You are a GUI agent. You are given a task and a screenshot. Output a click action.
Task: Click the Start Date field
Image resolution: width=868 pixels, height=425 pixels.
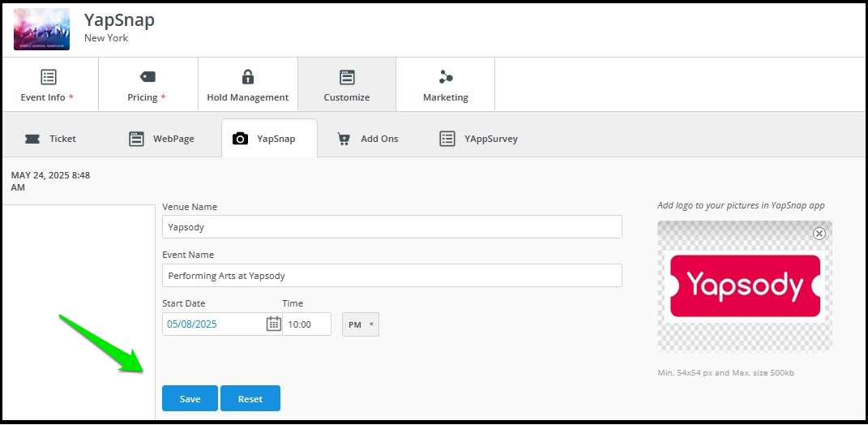(214, 324)
